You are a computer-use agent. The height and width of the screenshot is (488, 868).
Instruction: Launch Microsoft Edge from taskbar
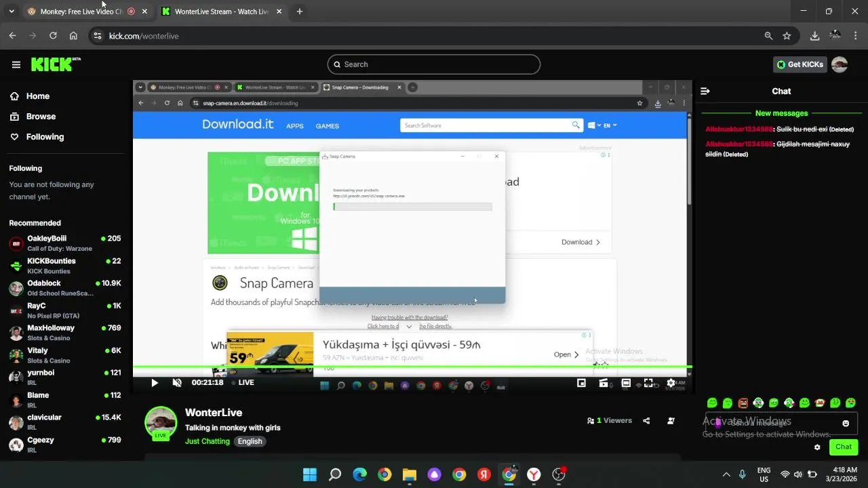[359, 474]
